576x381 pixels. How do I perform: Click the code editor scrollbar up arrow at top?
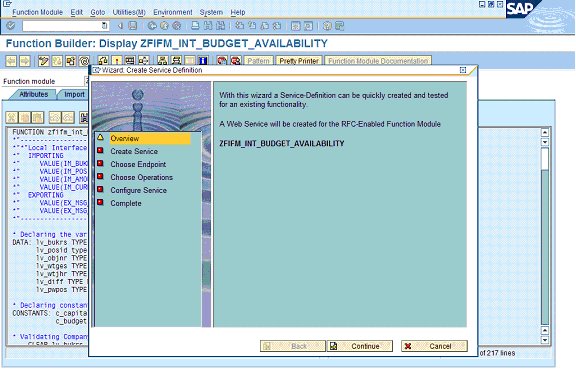pyautogui.click(x=545, y=132)
